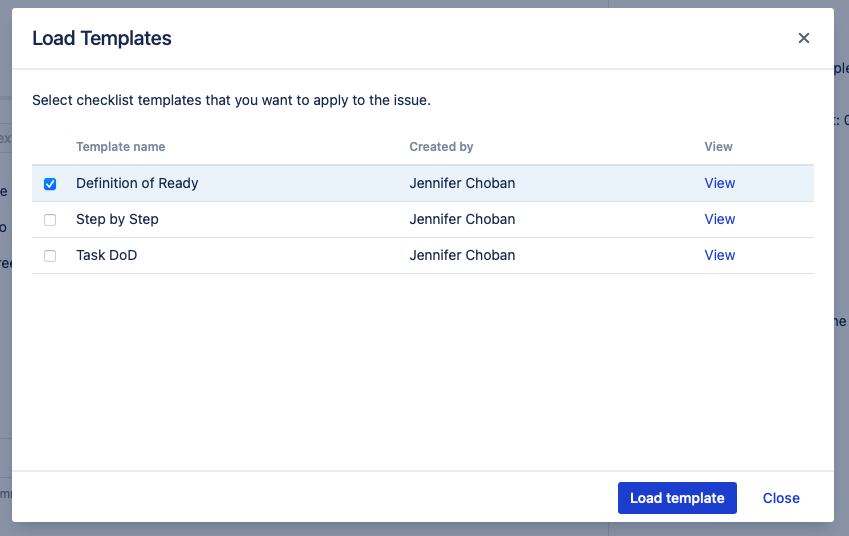View the Definition of Ready template
The image size is (849, 536).
pos(719,183)
